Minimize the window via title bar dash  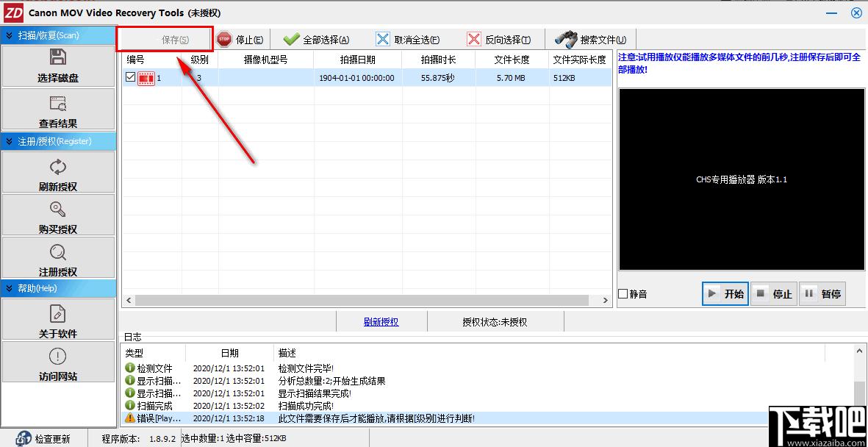pos(831,13)
